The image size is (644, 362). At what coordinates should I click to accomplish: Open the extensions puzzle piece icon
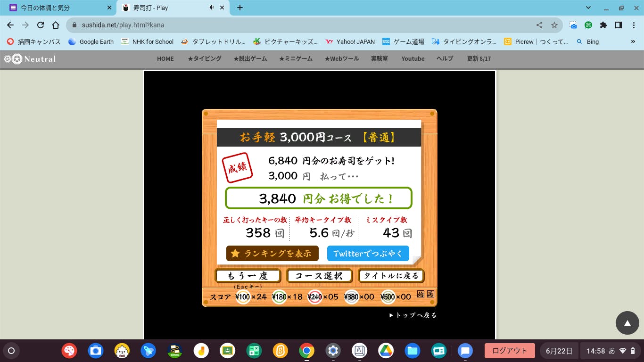603,25
